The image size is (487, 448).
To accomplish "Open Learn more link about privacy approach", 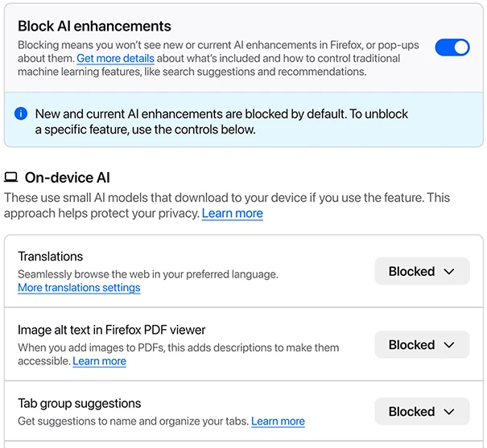I will coord(232,213).
